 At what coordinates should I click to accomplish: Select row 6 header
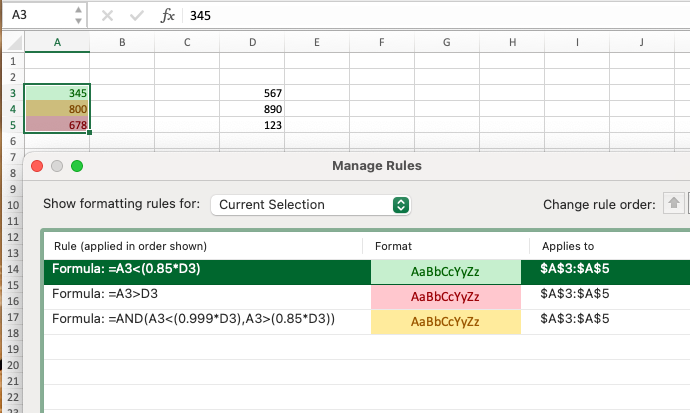13,141
